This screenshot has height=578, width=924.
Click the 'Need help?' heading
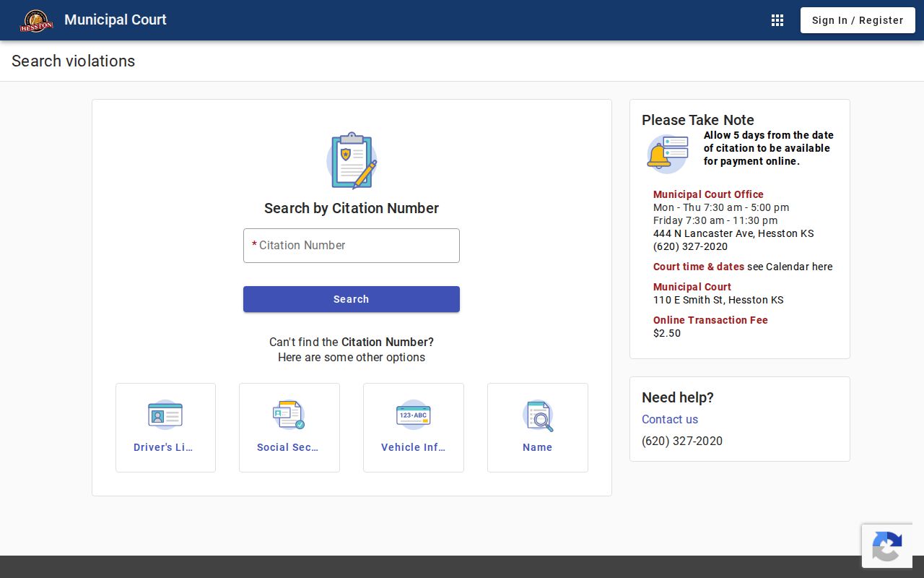678,397
